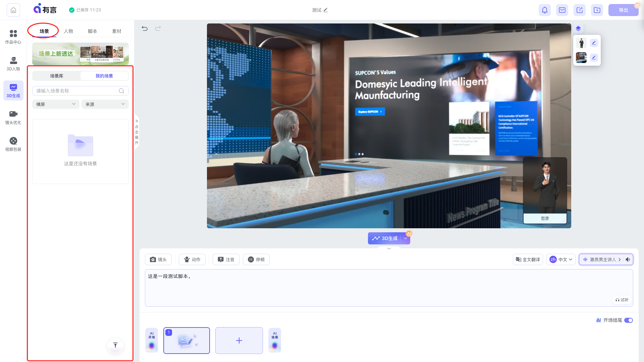The height and width of the screenshot is (362, 644).
Task: Click the character layer thumbnail
Action: pos(581,43)
